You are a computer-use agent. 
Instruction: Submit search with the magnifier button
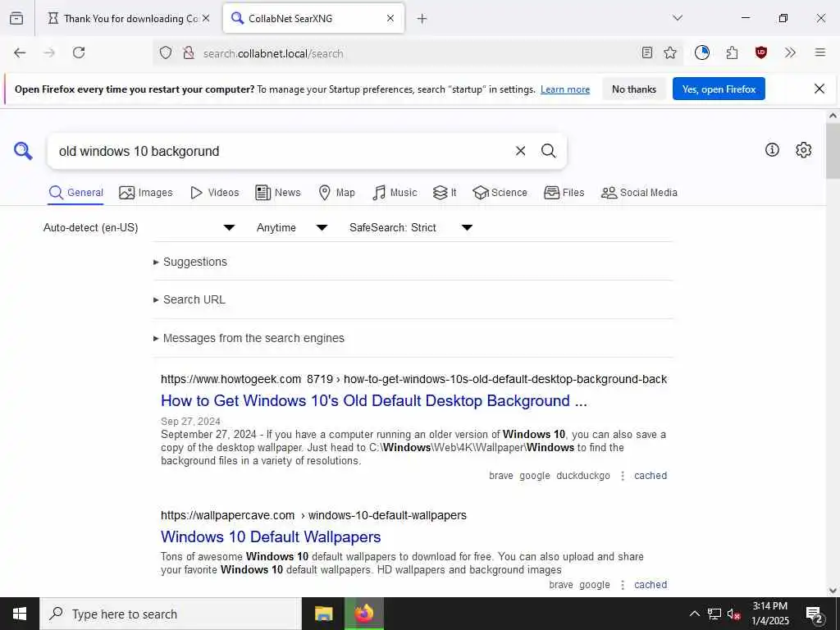pyautogui.click(x=548, y=151)
